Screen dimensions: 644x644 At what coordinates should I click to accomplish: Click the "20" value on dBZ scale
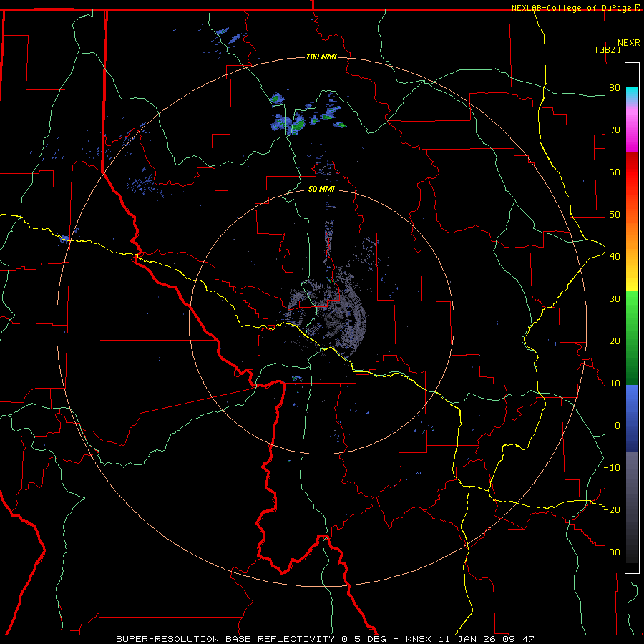tap(615, 341)
